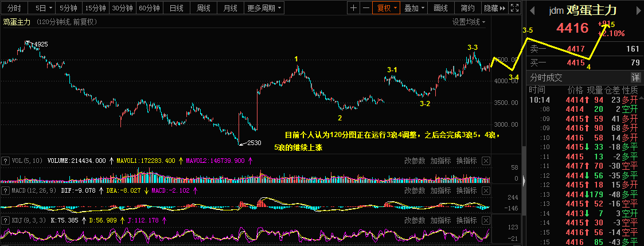Collapse the right quote panel arrow
The image size is (644, 246).
524,180
